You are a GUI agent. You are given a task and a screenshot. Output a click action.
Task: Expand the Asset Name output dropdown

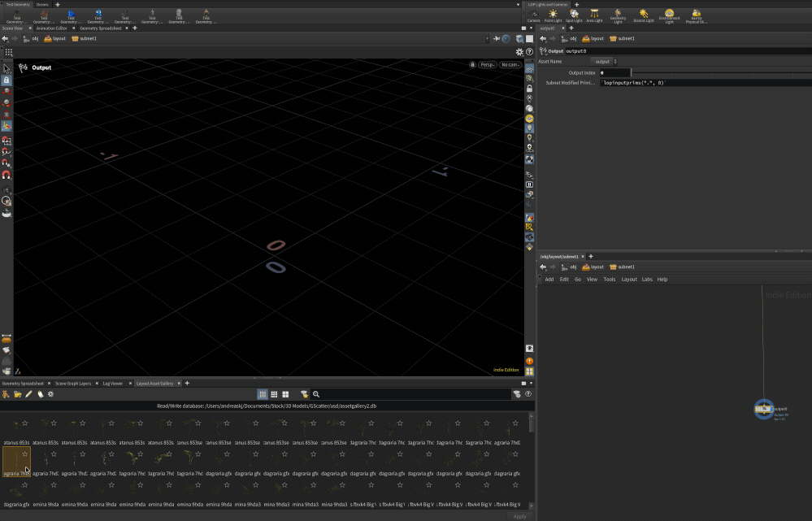604,62
